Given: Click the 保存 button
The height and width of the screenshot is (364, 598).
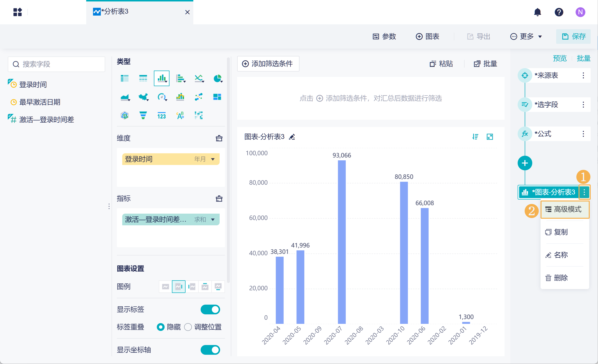Looking at the screenshot, I should pyautogui.click(x=573, y=36).
